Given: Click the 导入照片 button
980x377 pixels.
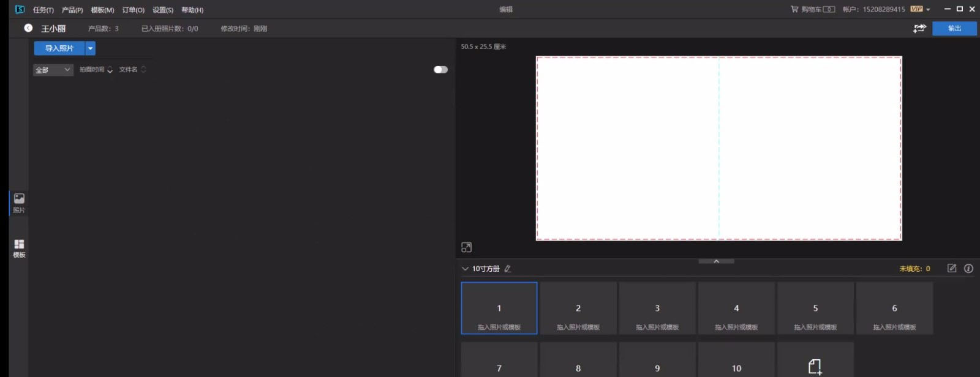Looking at the screenshot, I should [59, 48].
